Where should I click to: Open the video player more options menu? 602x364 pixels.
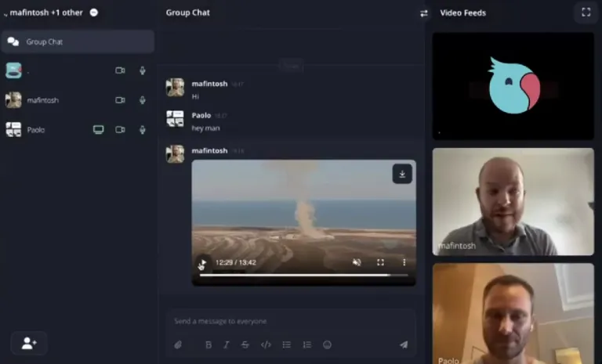tap(404, 262)
